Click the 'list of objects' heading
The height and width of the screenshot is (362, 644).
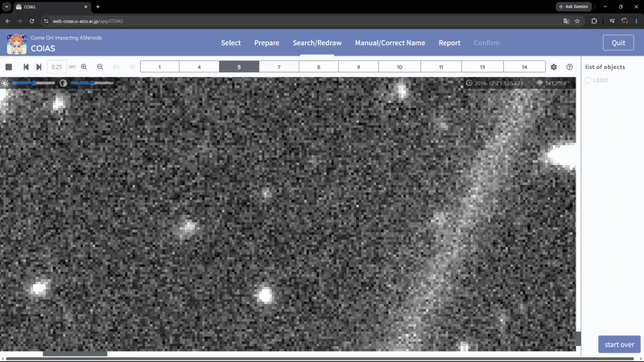point(605,67)
